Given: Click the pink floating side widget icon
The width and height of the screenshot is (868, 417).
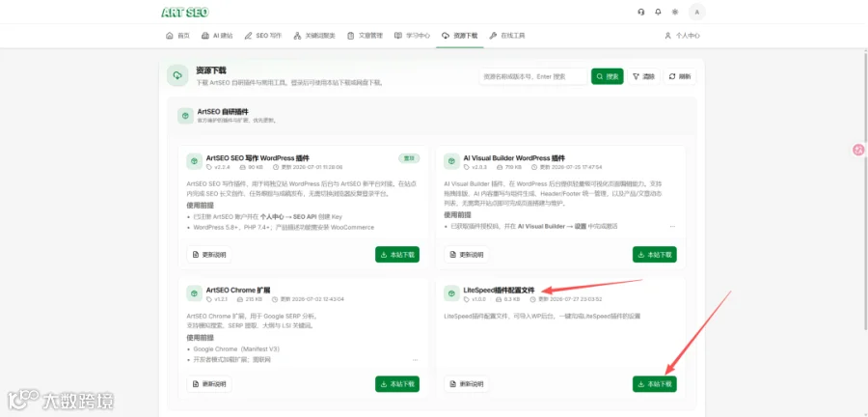Looking at the screenshot, I should (858, 149).
